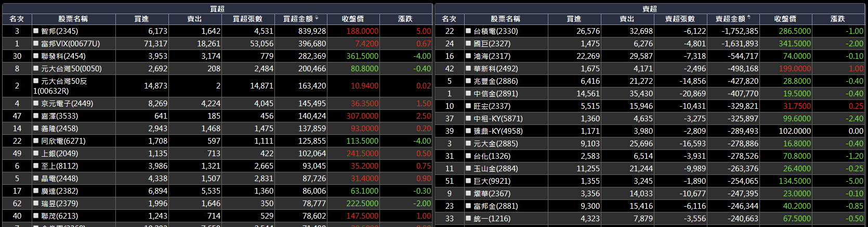Click the 買進 value 71,317
The width and height of the screenshot is (868, 227).
tap(155, 44)
